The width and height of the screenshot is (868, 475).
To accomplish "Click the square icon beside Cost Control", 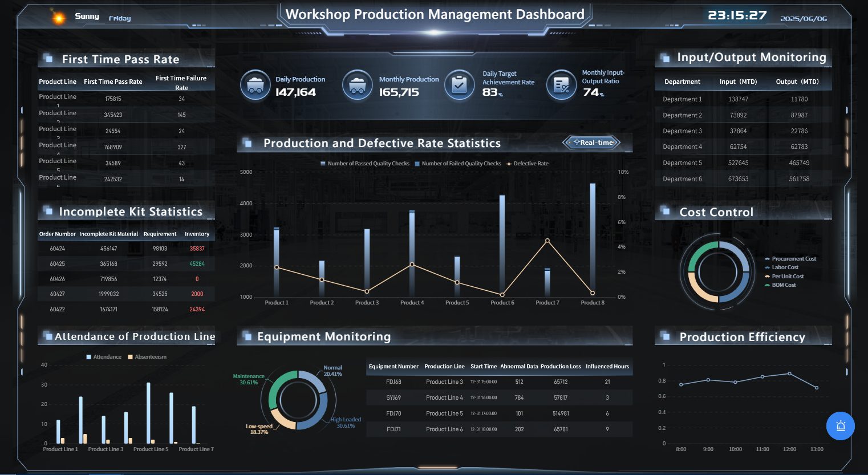I will (x=665, y=212).
